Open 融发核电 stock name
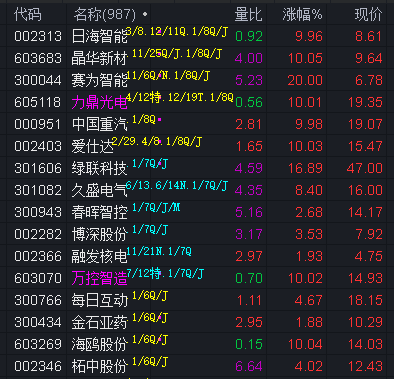The height and width of the screenshot is (379, 394). pos(100,256)
